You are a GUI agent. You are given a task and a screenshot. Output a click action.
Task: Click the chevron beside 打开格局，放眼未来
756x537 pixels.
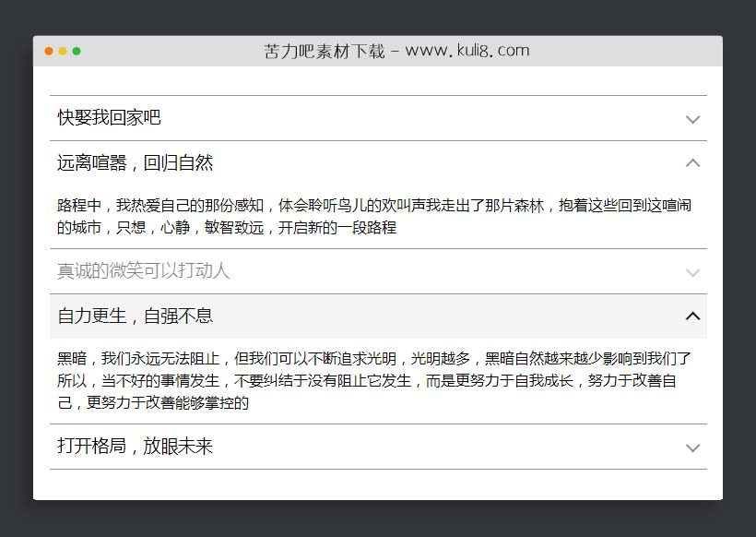pos(692,447)
